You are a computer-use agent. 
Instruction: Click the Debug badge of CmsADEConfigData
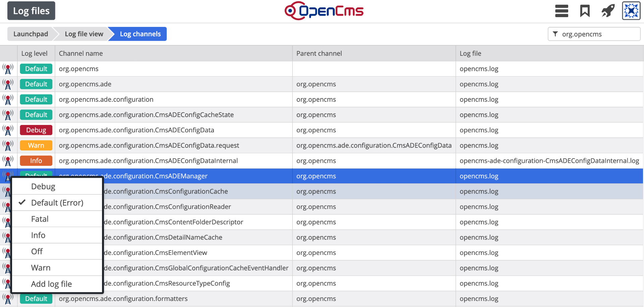pos(36,130)
